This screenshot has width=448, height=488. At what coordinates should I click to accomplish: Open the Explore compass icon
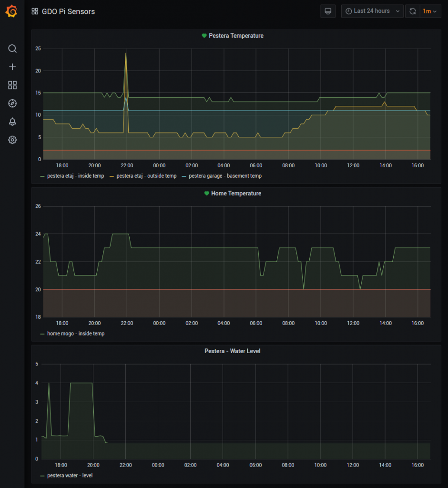[x=12, y=103]
